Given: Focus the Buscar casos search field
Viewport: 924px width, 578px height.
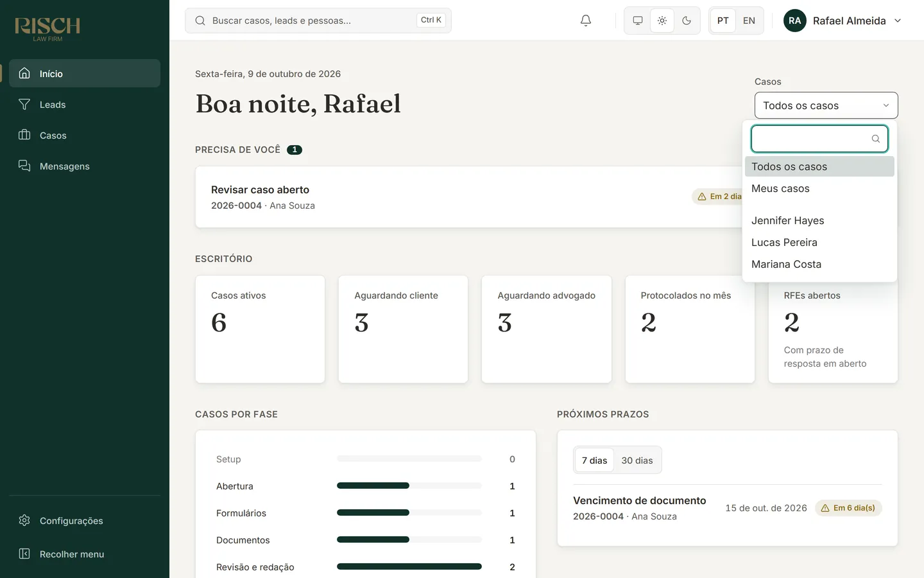Looking at the screenshot, I should (x=318, y=21).
